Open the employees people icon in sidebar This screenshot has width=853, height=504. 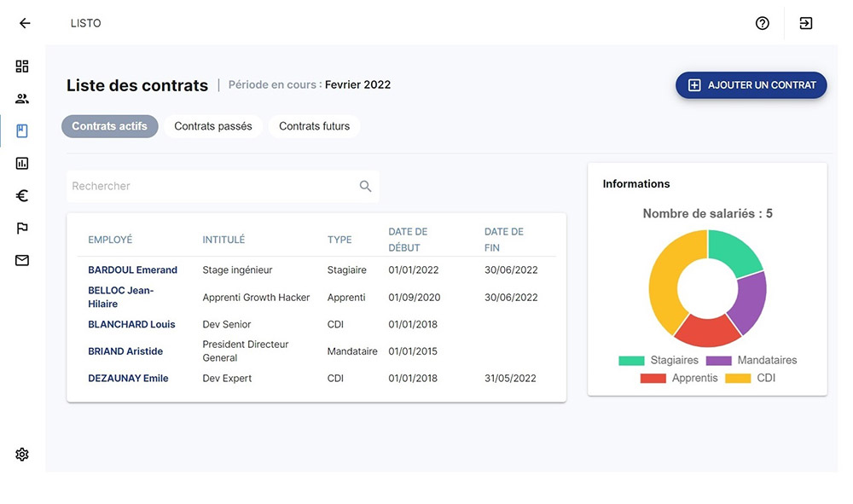22,99
